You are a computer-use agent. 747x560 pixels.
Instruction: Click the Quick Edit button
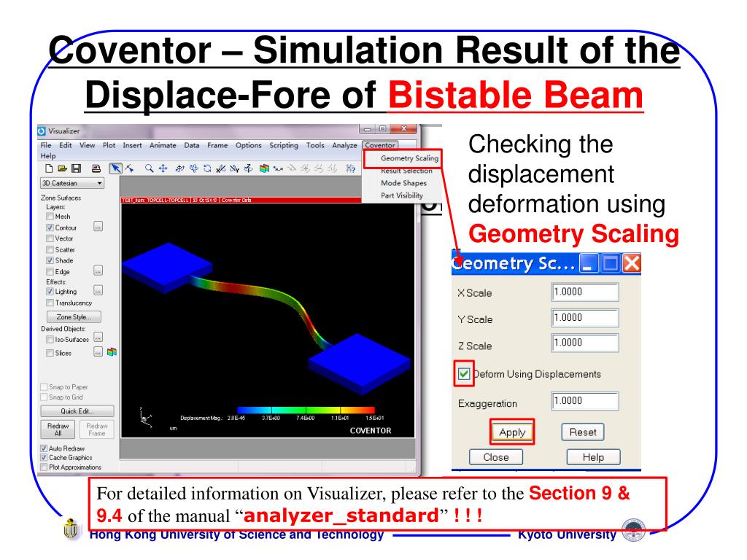(x=77, y=411)
